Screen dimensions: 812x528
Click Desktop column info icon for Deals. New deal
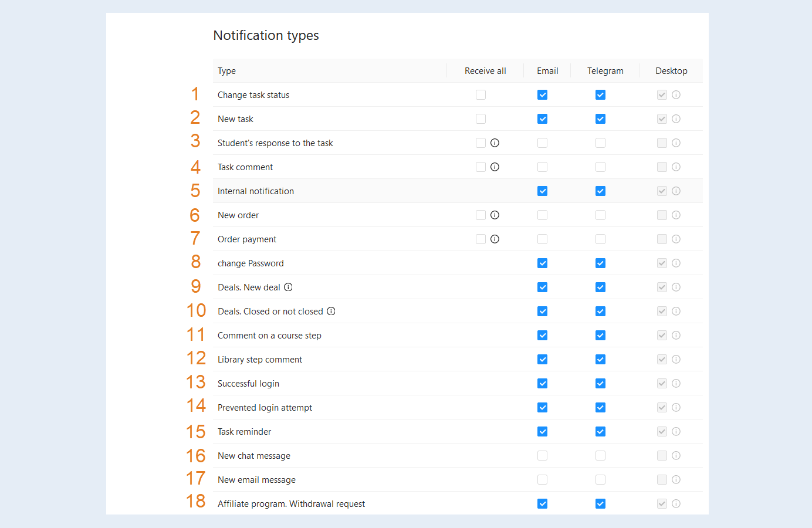(x=676, y=287)
